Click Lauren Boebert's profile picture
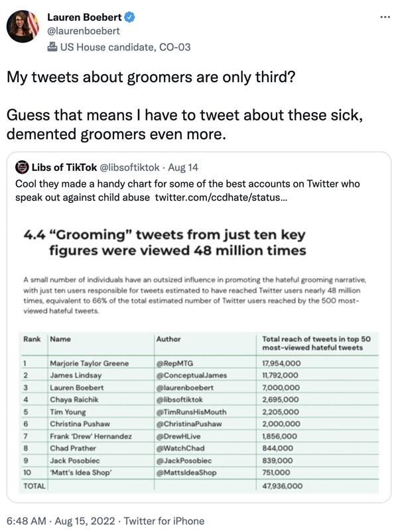This screenshot has width=398, height=532. tap(23, 27)
